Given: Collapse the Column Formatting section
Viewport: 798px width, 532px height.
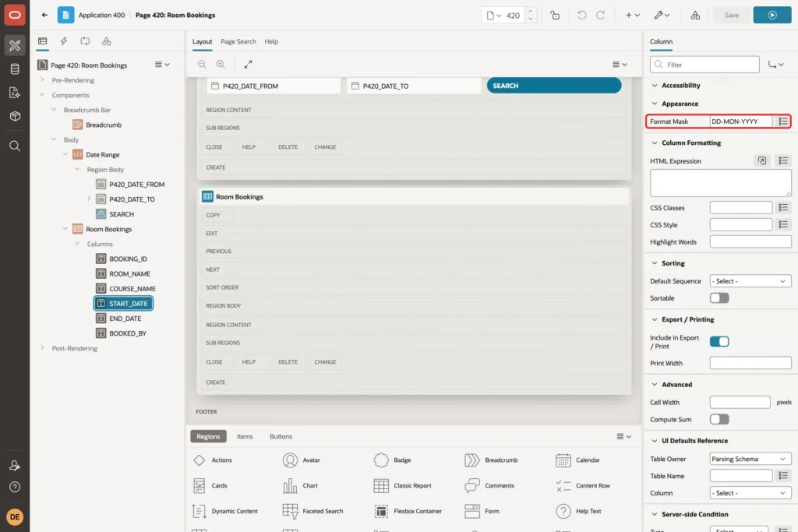Looking at the screenshot, I should pos(655,143).
